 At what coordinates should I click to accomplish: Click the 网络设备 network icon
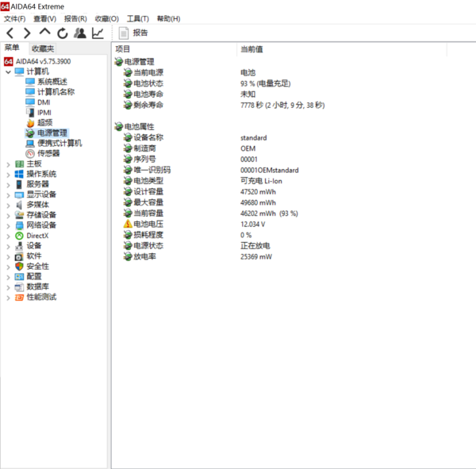tap(19, 225)
